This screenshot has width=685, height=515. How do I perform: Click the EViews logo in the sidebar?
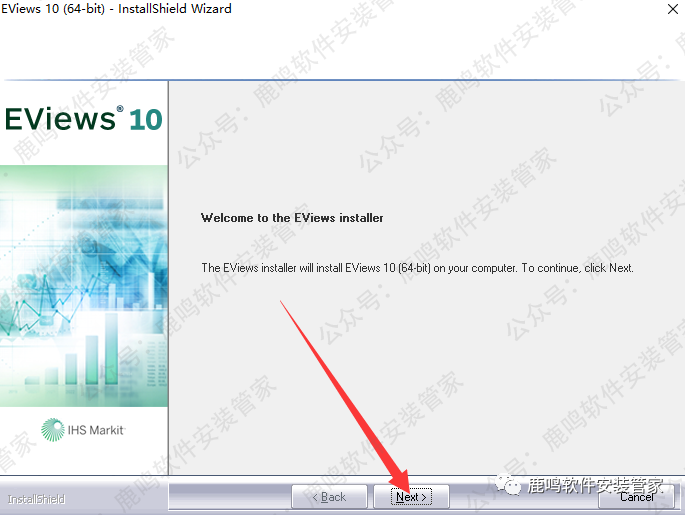pos(60,119)
